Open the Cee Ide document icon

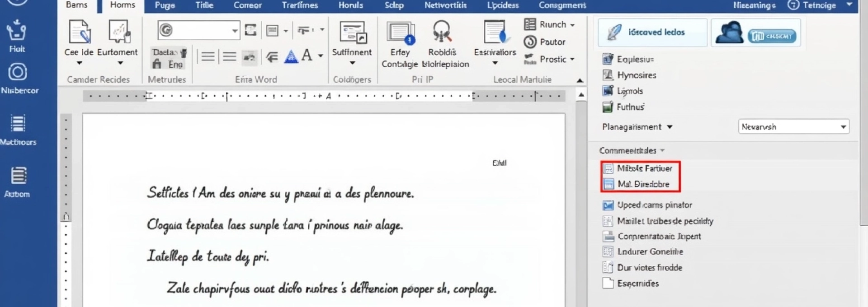click(80, 32)
